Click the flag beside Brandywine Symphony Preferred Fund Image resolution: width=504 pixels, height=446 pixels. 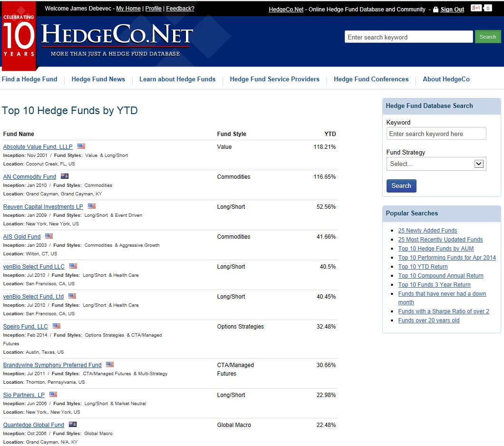(x=110, y=364)
